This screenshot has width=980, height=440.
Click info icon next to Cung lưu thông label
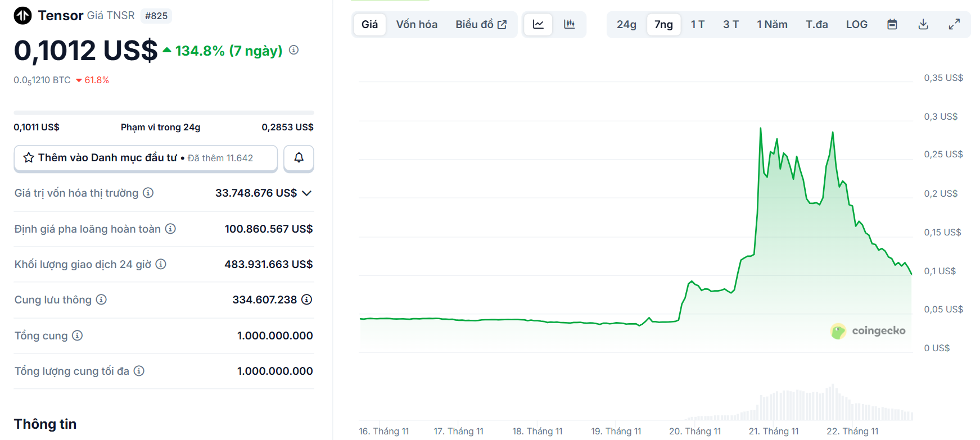pyautogui.click(x=101, y=300)
